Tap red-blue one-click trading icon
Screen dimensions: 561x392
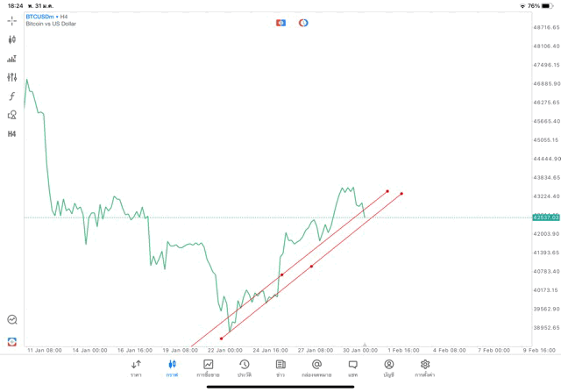point(280,23)
